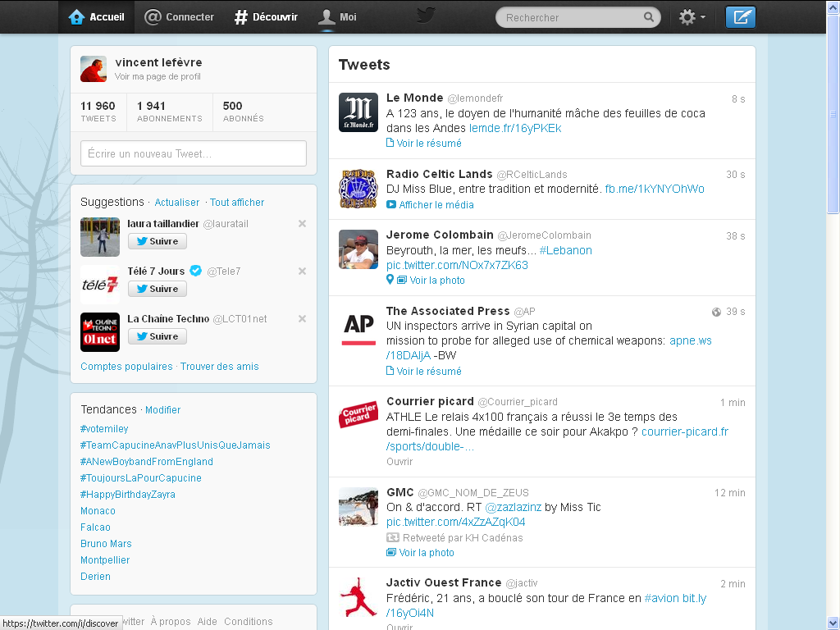Open the #HappyBirthdayZayra trend
Image resolution: width=840 pixels, height=630 pixels.
coord(127,495)
